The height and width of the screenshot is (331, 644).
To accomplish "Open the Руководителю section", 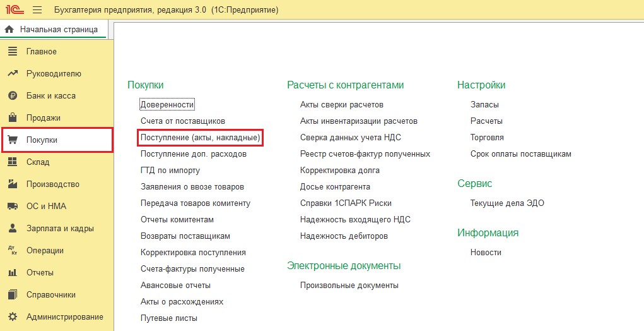I will (x=54, y=74).
